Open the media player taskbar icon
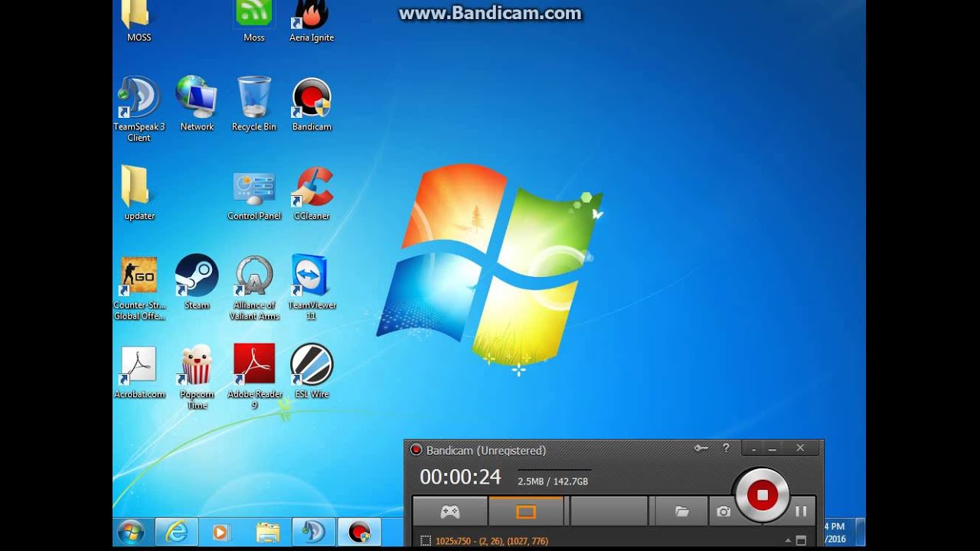The width and height of the screenshot is (980, 551). pos(220,532)
